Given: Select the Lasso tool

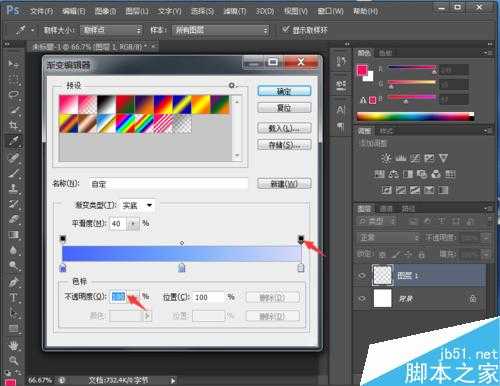Looking at the screenshot, I should coord(13,94).
